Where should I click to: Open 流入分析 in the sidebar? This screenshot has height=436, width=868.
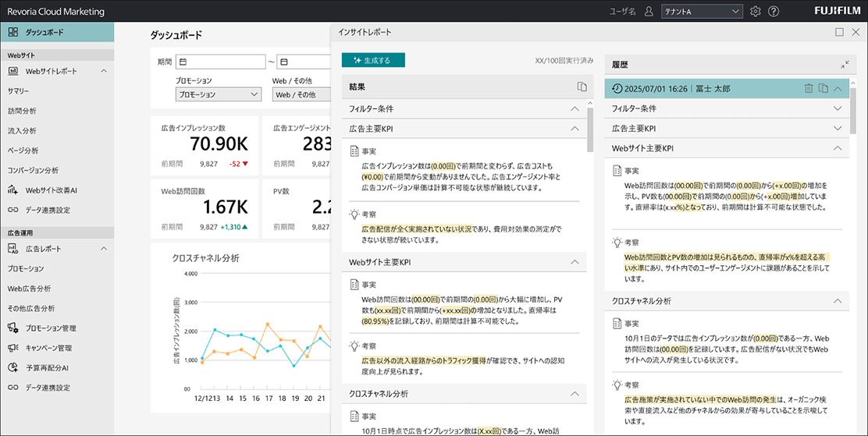[x=22, y=130]
